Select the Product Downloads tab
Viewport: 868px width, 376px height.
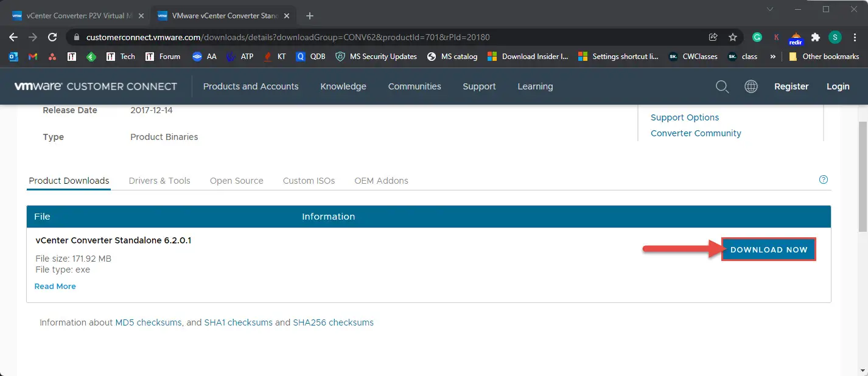pyautogui.click(x=69, y=181)
